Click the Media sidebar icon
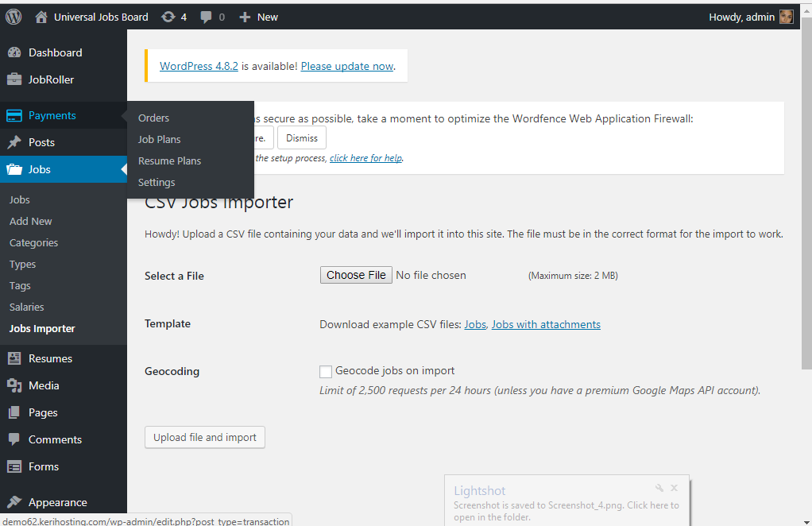 click(x=14, y=385)
